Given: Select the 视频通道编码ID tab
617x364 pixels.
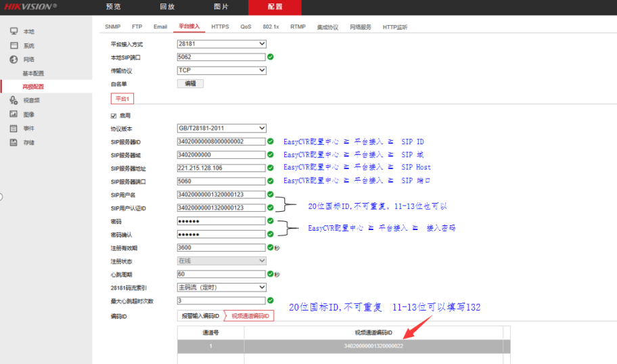Looking at the screenshot, I should pos(250,315).
